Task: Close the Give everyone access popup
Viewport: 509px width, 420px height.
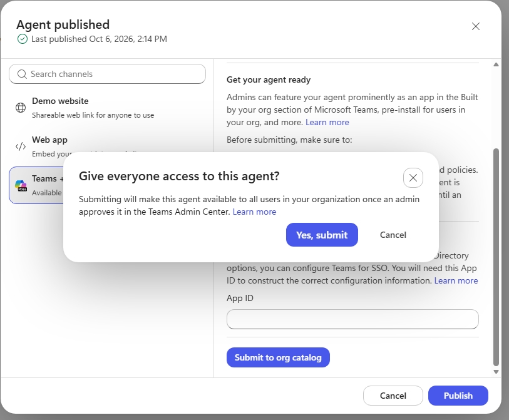Action: [413, 178]
